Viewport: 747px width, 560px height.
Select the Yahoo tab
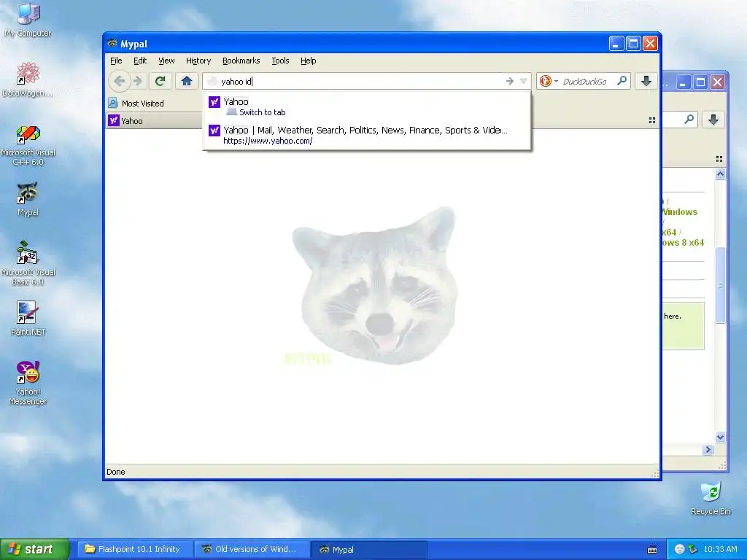tap(154, 121)
